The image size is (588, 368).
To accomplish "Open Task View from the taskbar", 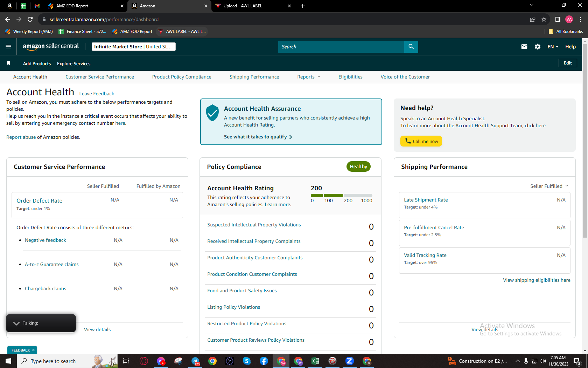I will (126, 361).
